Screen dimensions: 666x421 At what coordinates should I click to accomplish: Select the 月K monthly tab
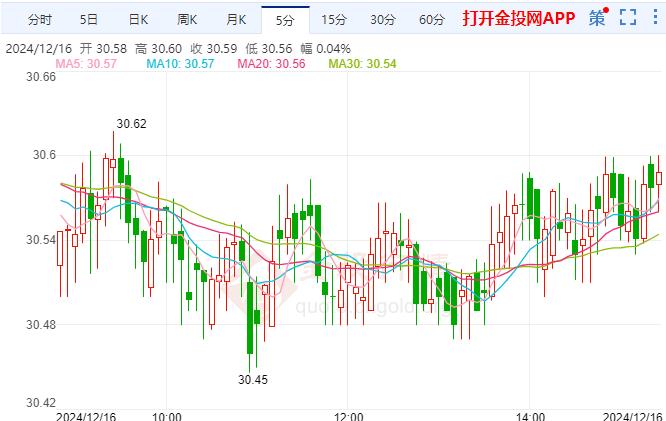236,20
